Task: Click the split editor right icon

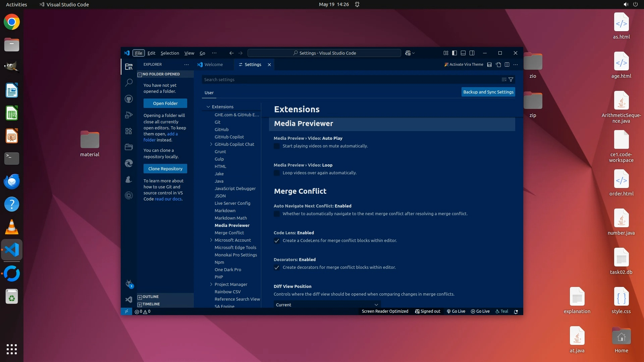Action: click(507, 65)
